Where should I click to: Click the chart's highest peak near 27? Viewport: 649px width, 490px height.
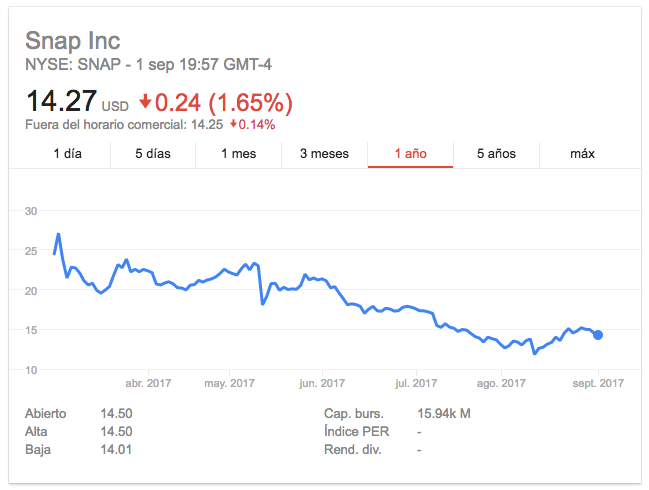click(59, 234)
